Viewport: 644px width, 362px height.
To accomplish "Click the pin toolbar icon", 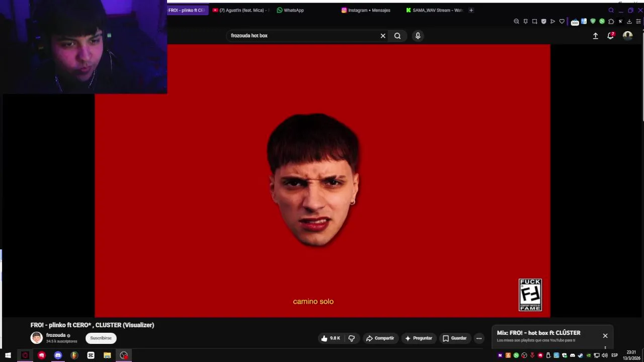I will coord(526,22).
